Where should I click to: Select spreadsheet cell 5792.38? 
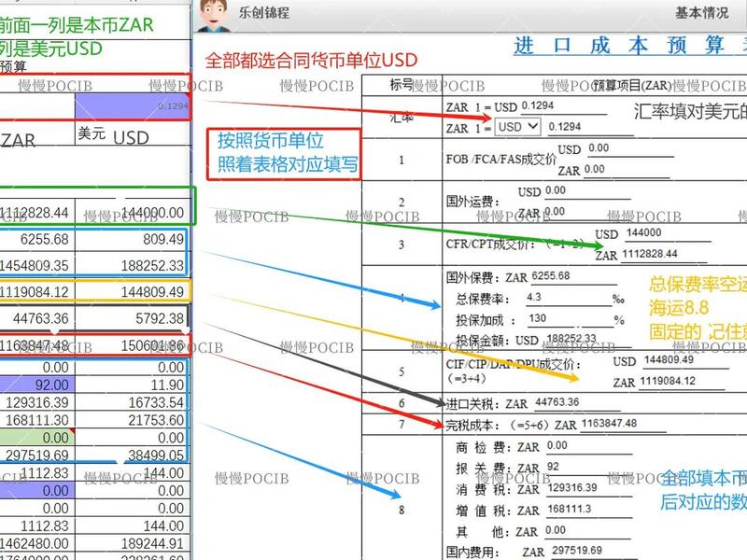pyautogui.click(x=132, y=318)
